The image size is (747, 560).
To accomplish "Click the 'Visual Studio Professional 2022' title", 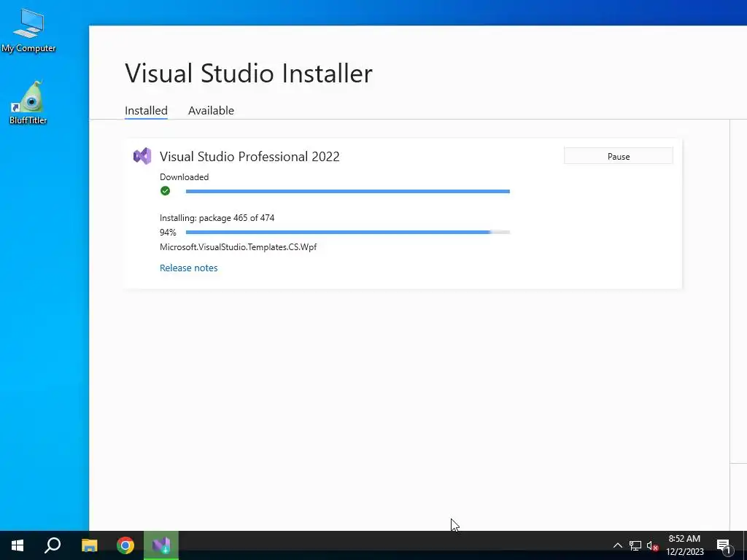I will tap(249, 157).
